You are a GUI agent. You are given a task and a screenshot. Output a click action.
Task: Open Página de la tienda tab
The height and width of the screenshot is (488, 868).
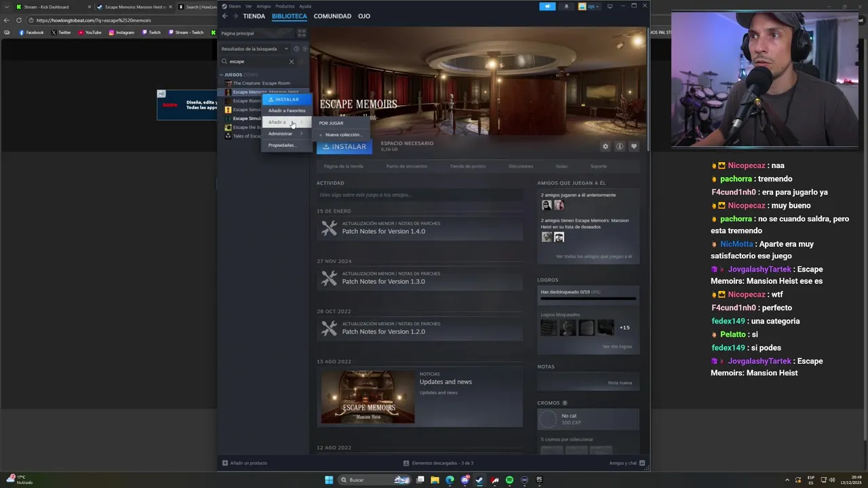click(x=343, y=166)
